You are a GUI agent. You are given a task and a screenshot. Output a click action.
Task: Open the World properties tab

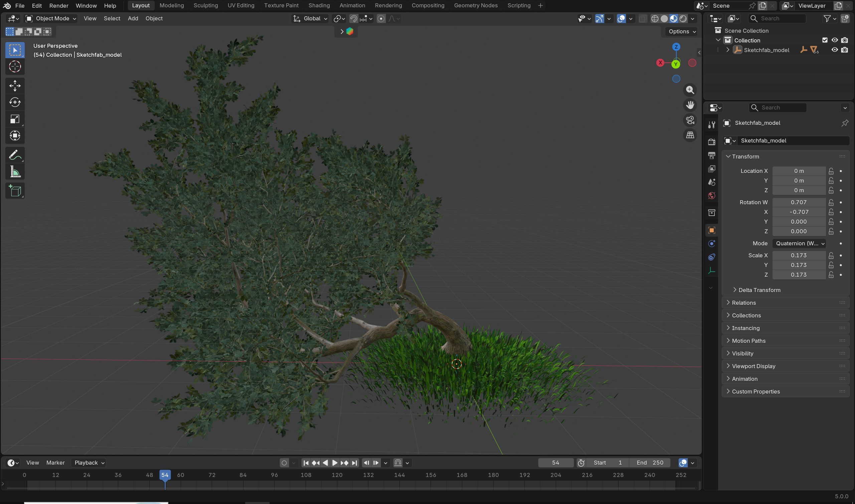click(x=711, y=196)
